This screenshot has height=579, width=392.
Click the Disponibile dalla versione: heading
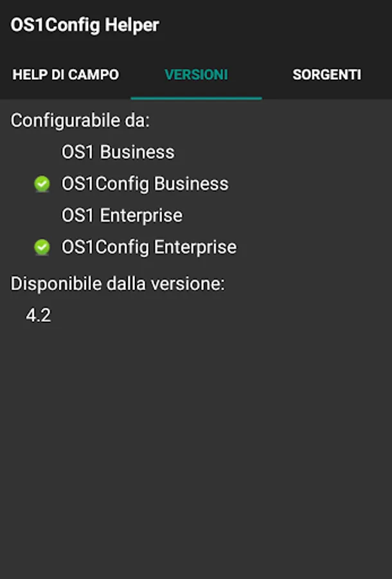pos(118,284)
